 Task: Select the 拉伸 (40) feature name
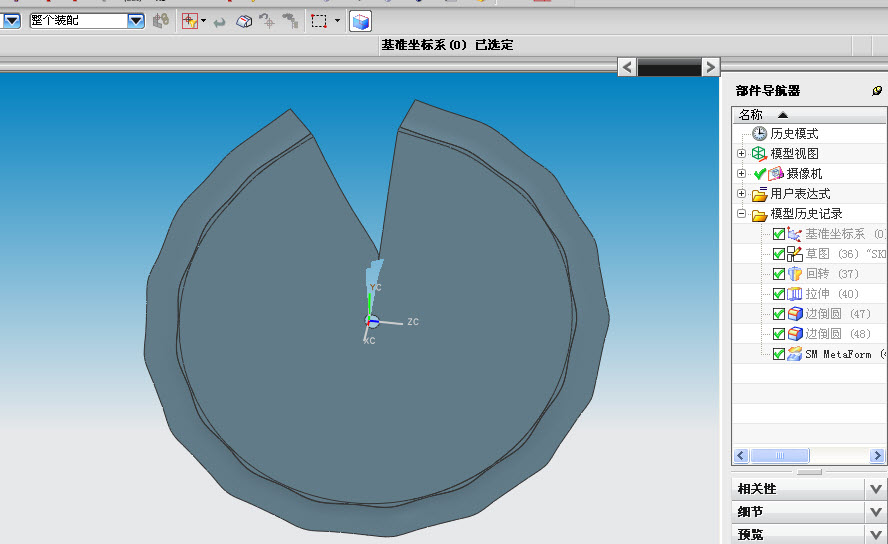coord(832,294)
